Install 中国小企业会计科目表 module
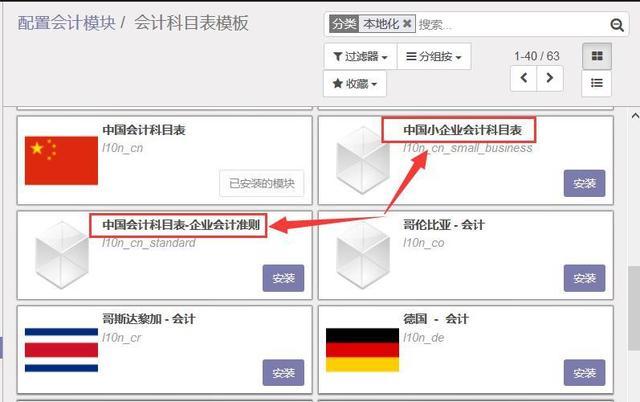The height and width of the screenshot is (402, 640). point(584,183)
